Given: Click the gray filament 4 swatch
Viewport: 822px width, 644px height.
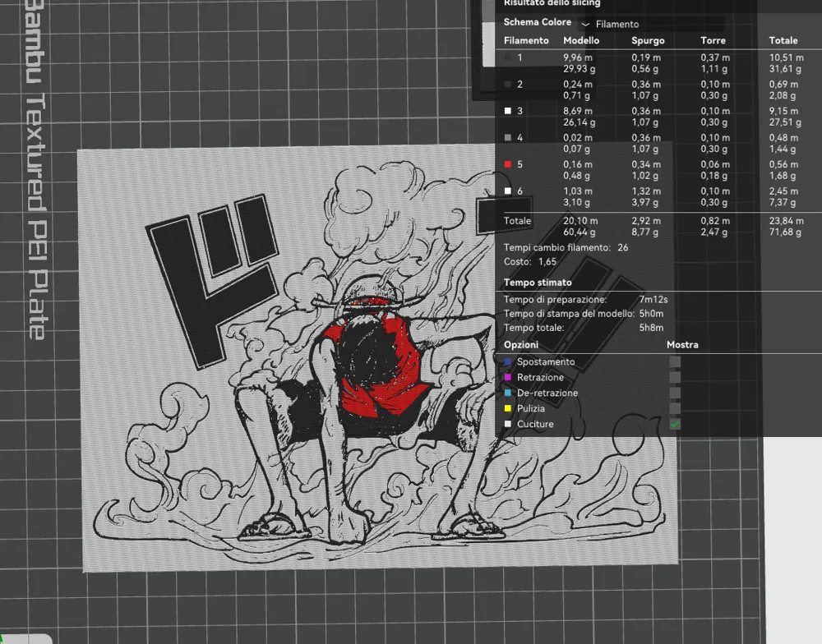Looking at the screenshot, I should tap(508, 138).
